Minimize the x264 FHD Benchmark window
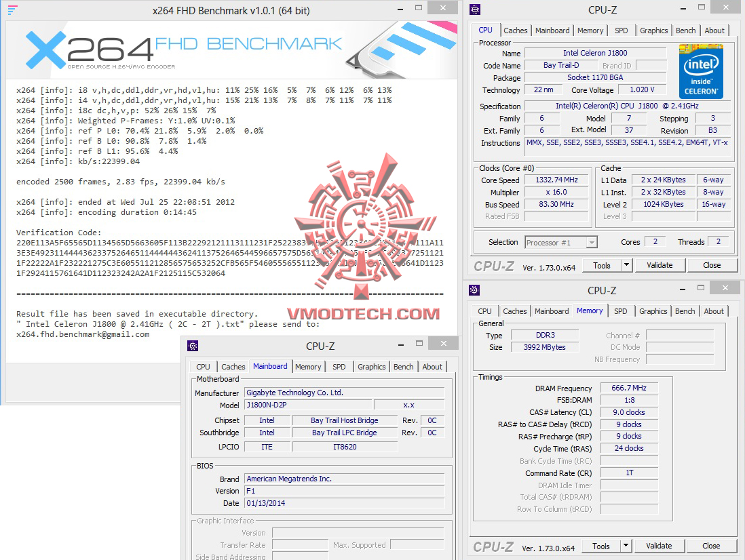The width and height of the screenshot is (745, 560). [400, 9]
